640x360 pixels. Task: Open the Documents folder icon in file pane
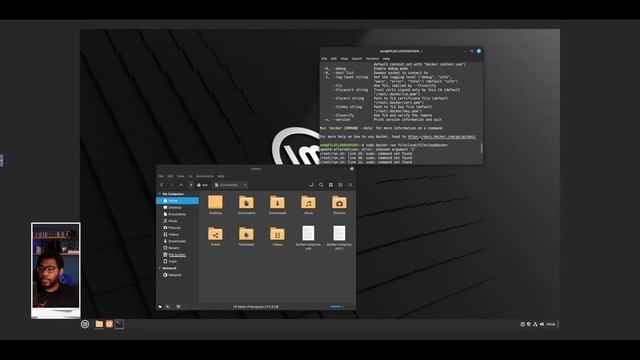pyautogui.click(x=246, y=202)
